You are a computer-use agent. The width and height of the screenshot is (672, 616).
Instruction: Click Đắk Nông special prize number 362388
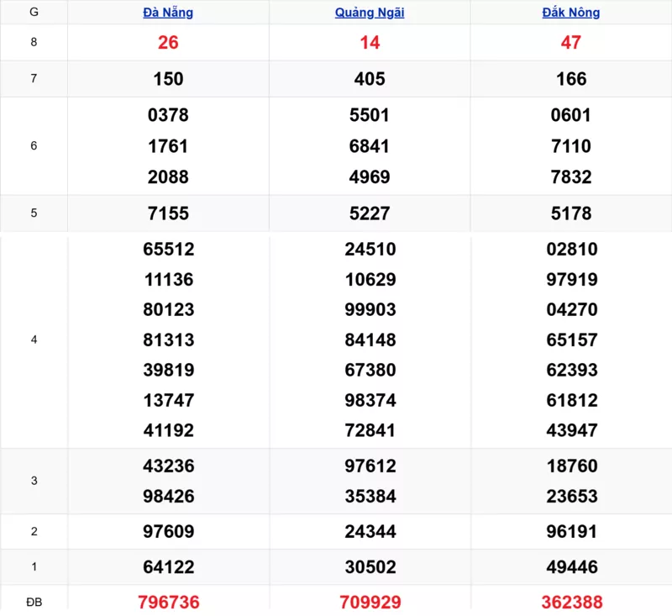[x=571, y=603]
